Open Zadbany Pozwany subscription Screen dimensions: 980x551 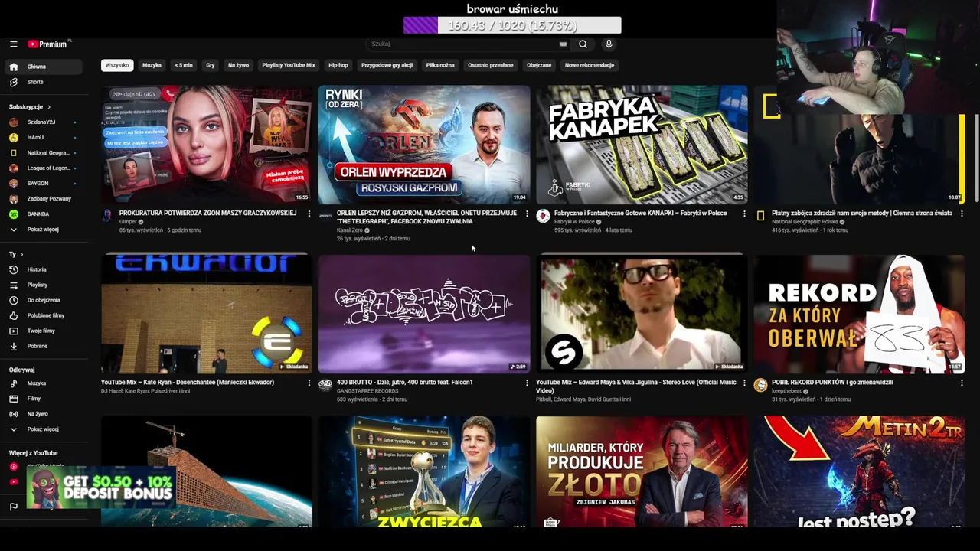tap(42, 199)
